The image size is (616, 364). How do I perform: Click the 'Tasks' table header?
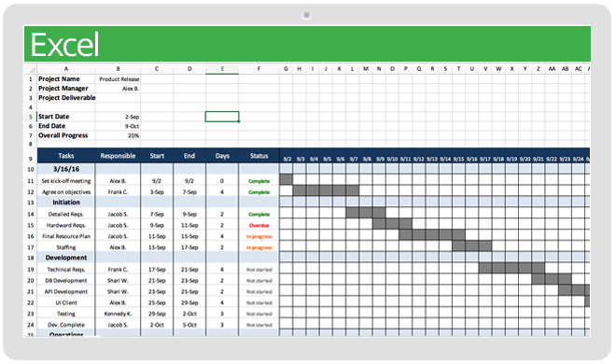pos(66,156)
